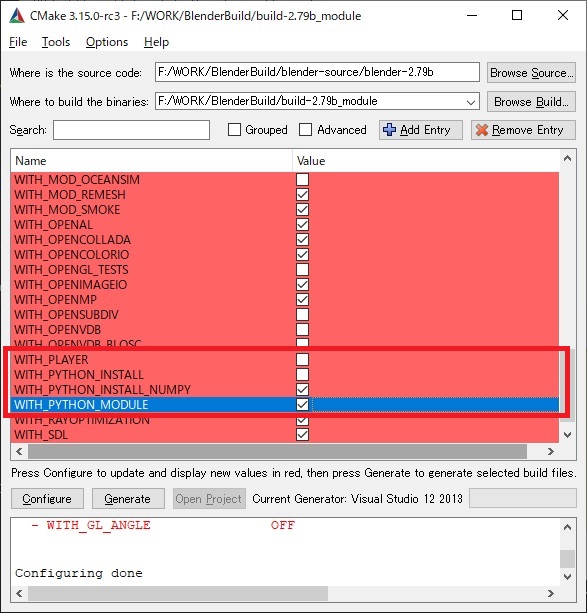The height and width of the screenshot is (613, 587).
Task: Select the WITH_MOD_OCEANSIM entry name
Action: pyautogui.click(x=77, y=180)
